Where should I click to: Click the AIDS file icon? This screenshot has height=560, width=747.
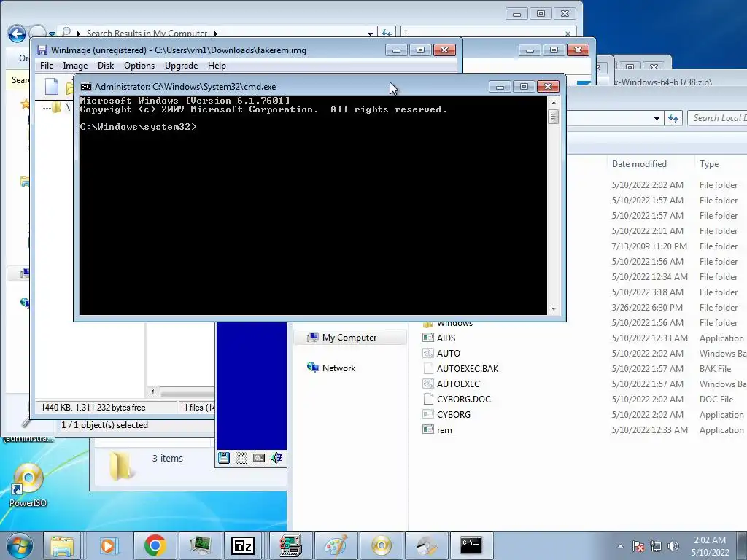tap(427, 338)
